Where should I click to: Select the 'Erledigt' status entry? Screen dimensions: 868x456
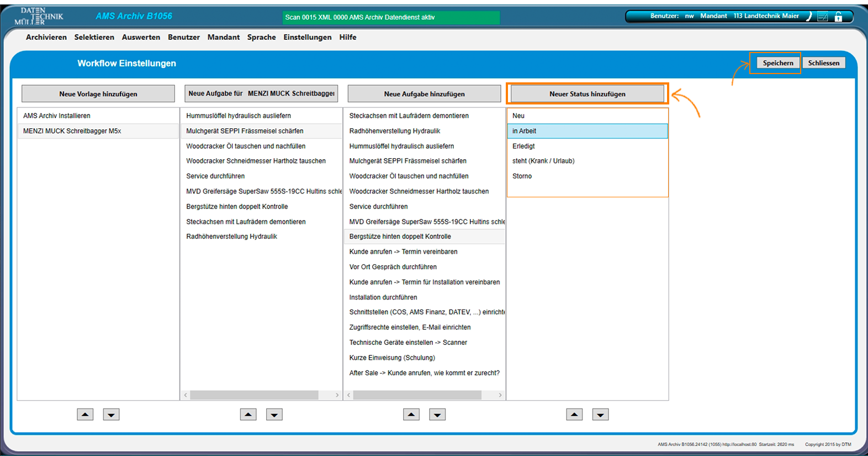(x=523, y=146)
